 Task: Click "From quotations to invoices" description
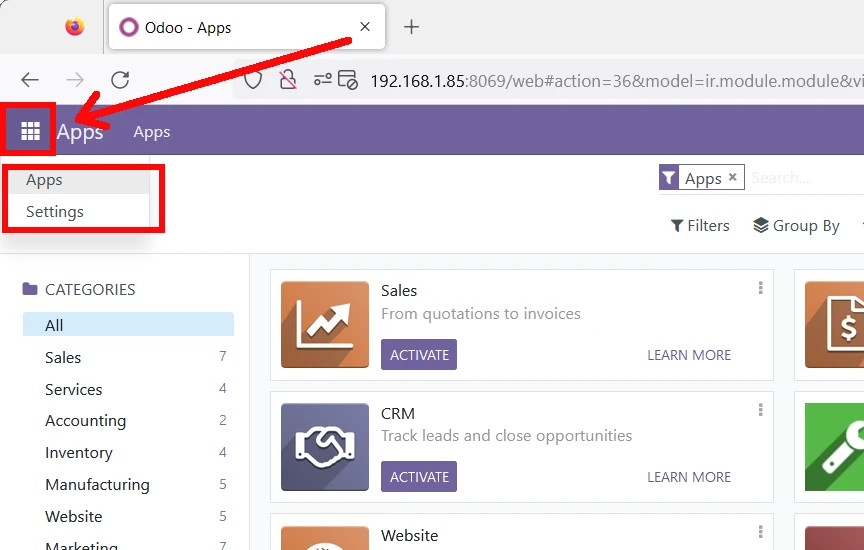pyautogui.click(x=481, y=314)
